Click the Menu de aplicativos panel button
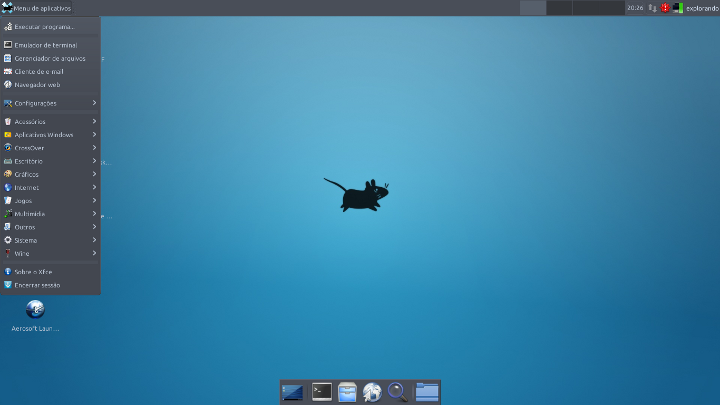 (37, 8)
